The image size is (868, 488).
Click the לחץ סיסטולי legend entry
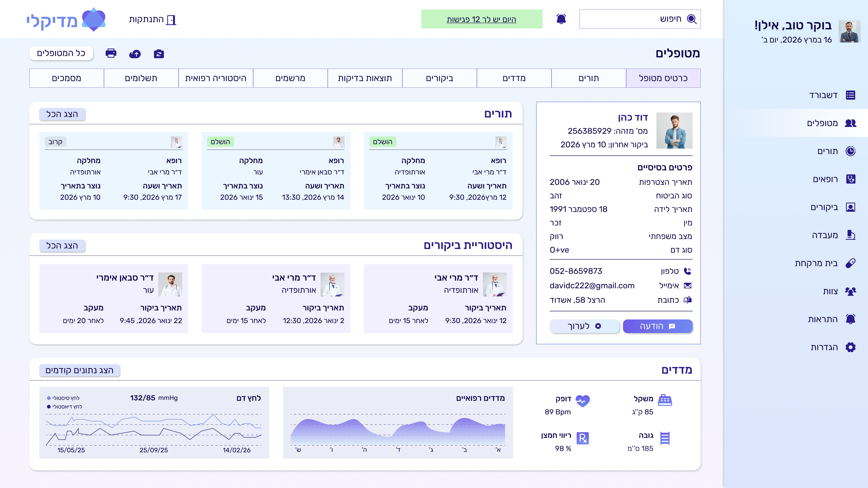[63, 398]
